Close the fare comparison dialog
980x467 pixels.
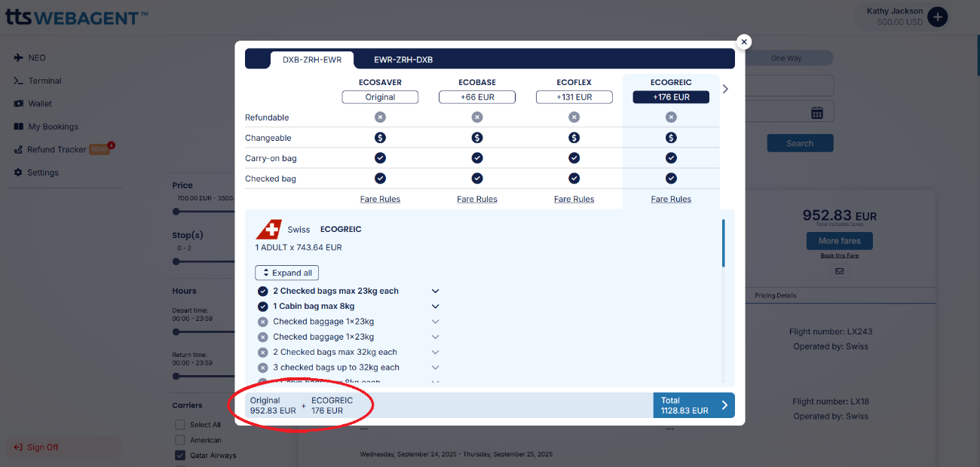(744, 42)
